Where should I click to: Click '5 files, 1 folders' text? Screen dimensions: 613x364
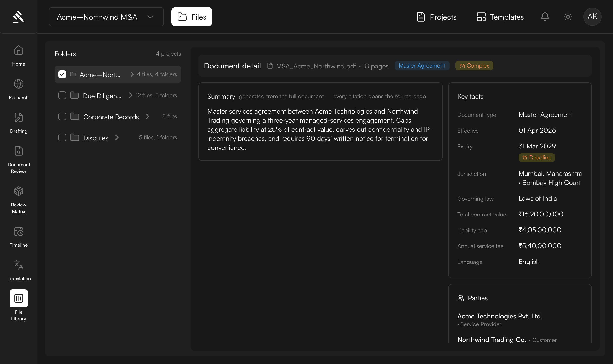pyautogui.click(x=158, y=137)
